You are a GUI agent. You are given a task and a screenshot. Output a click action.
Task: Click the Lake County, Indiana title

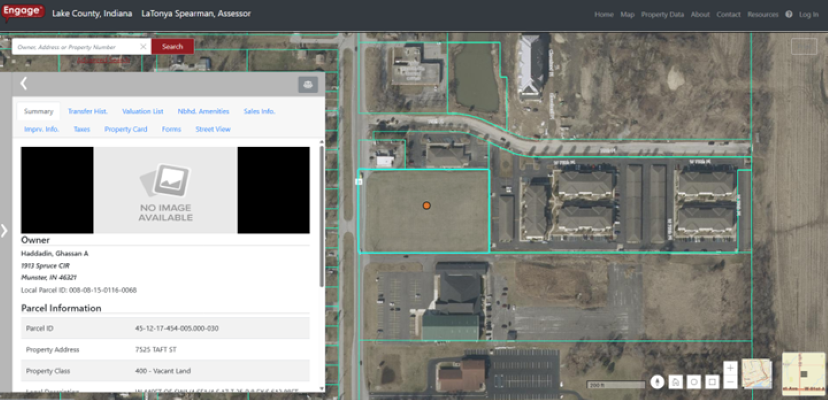pos(92,13)
